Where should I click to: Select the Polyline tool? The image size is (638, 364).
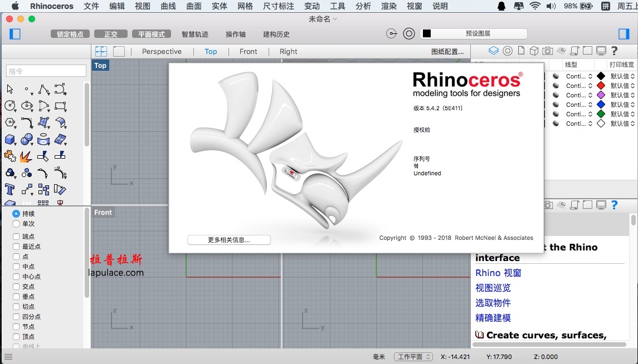click(x=43, y=89)
